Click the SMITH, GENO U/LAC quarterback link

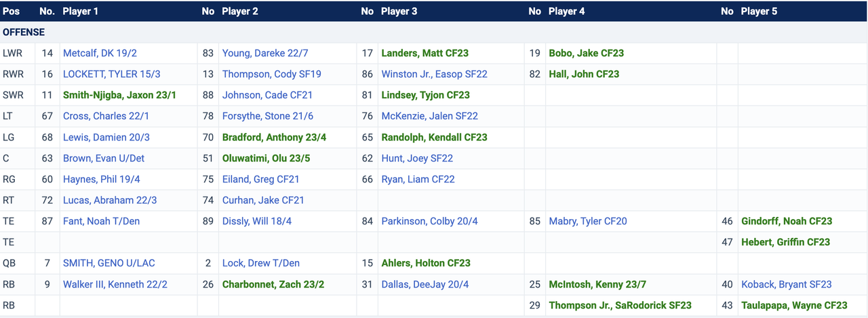click(108, 263)
